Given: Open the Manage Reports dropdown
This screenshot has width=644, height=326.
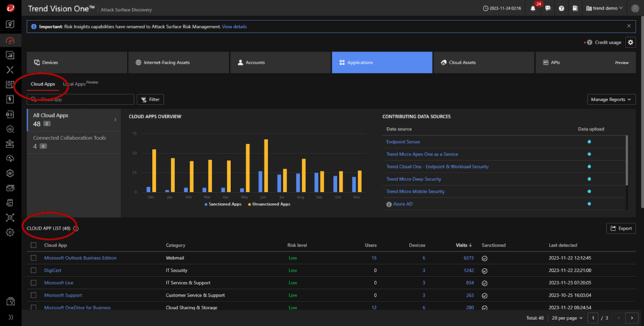Looking at the screenshot, I should point(611,99).
